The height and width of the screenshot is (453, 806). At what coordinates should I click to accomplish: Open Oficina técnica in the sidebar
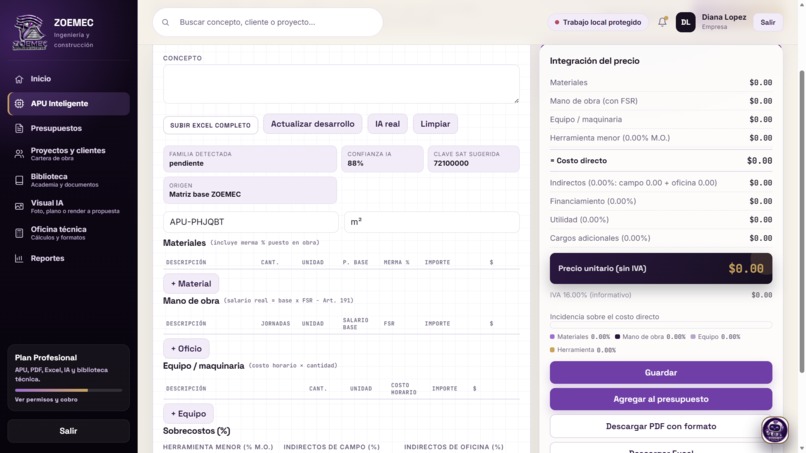pyautogui.click(x=68, y=233)
